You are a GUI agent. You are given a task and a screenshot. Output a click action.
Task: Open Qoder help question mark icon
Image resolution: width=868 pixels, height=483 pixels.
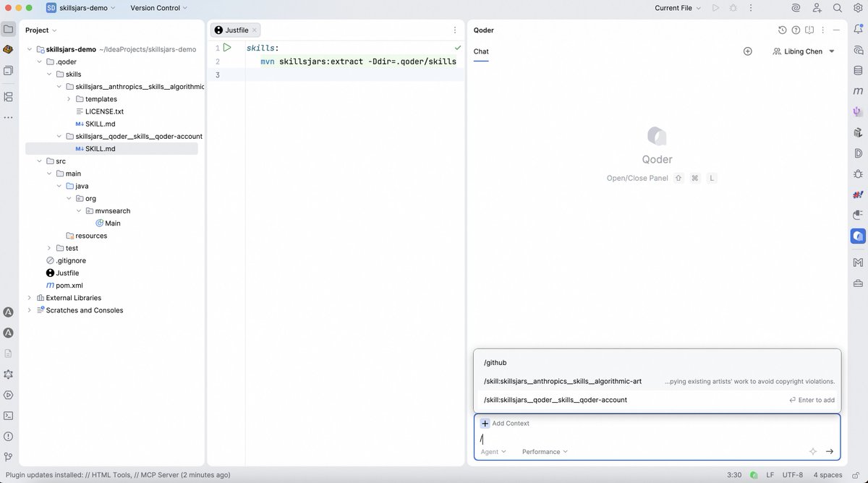tap(796, 30)
